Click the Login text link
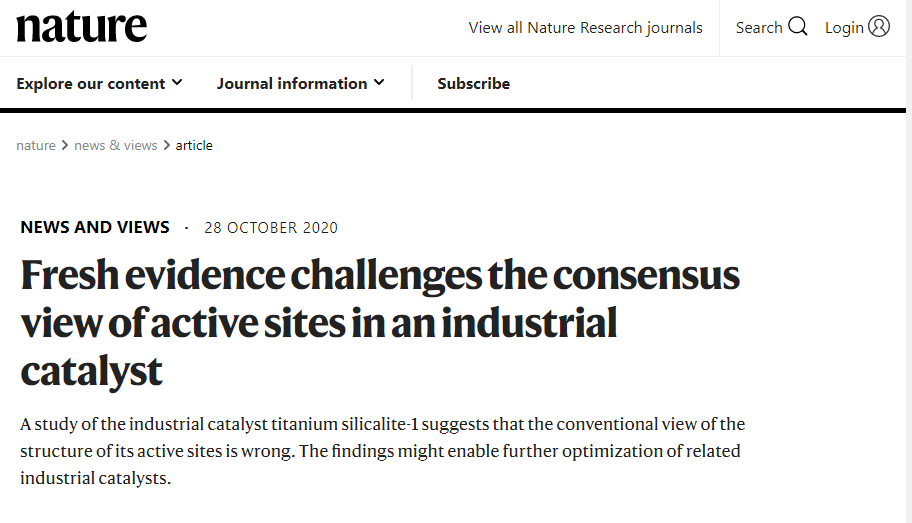 [844, 28]
